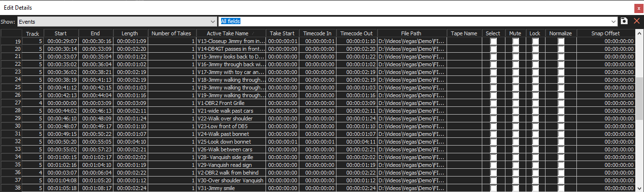Click the File Path column header

click(x=411, y=33)
